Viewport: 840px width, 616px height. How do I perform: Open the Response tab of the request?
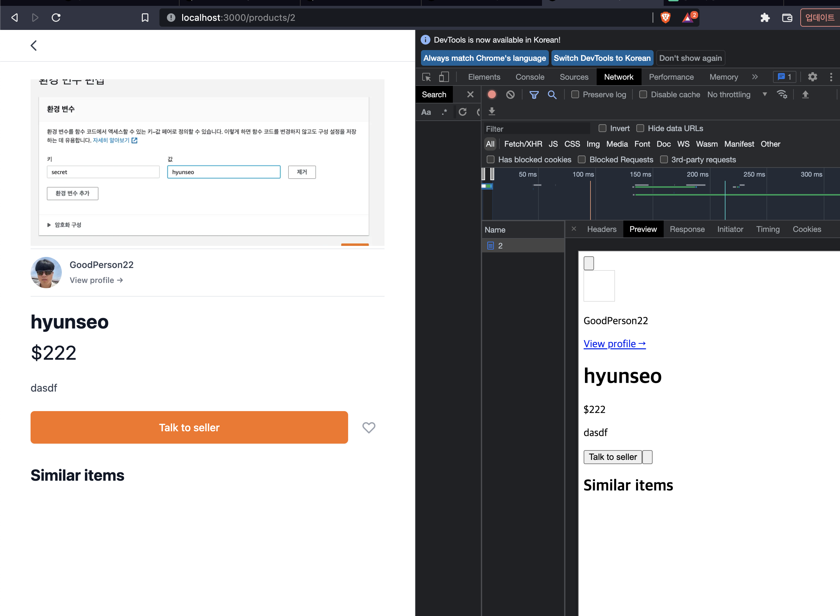(x=687, y=229)
